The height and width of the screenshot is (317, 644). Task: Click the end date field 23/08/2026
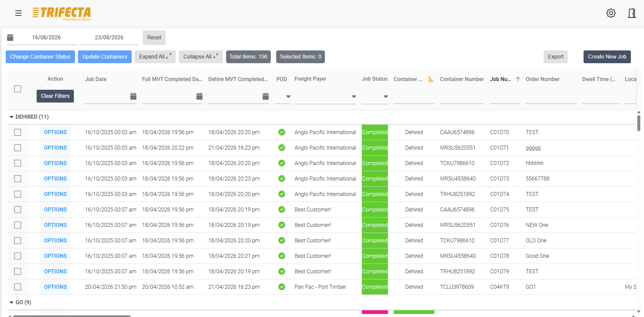pos(109,38)
